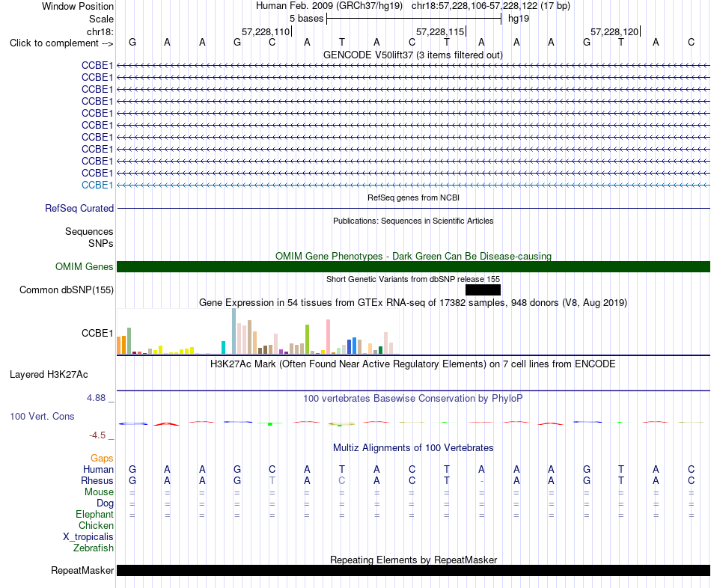This screenshot has height=588, width=711.
Task: Click the pink GTEx expression bar
Action: pyautogui.click(x=328, y=337)
